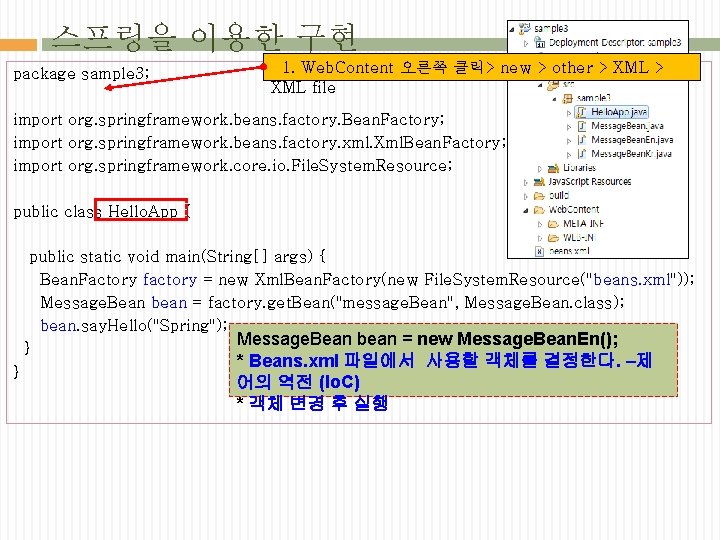Expand the META-INF folder node
The height and width of the screenshot is (540, 720).
tap(540, 225)
